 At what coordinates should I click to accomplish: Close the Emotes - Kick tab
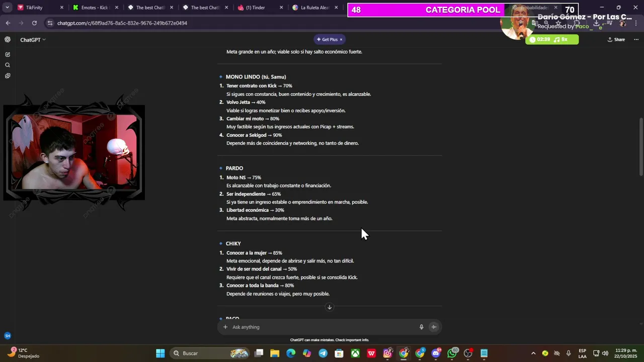click(x=117, y=8)
